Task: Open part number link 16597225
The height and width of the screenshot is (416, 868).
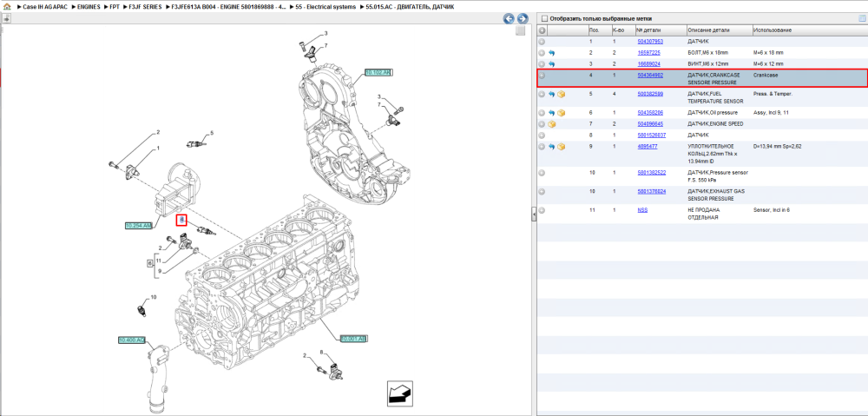Action: tap(648, 53)
